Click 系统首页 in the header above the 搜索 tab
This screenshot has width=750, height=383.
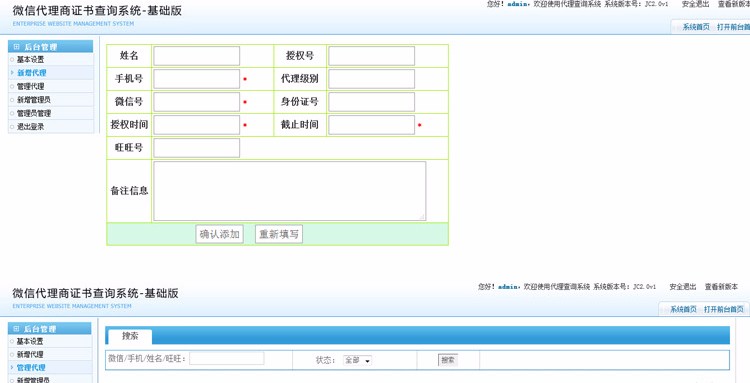click(684, 310)
